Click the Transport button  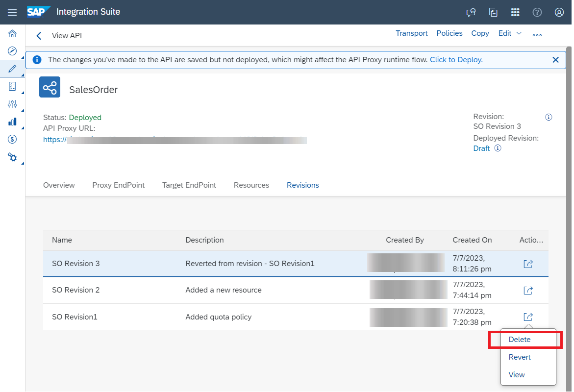coord(411,33)
